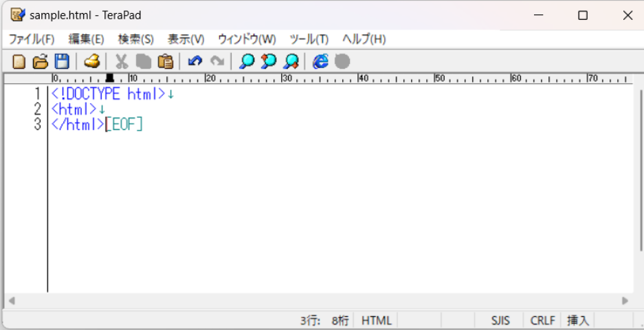The image size is (644, 330).
Task: Toggle the 挿入 insert mode indicator
Action: [578, 320]
